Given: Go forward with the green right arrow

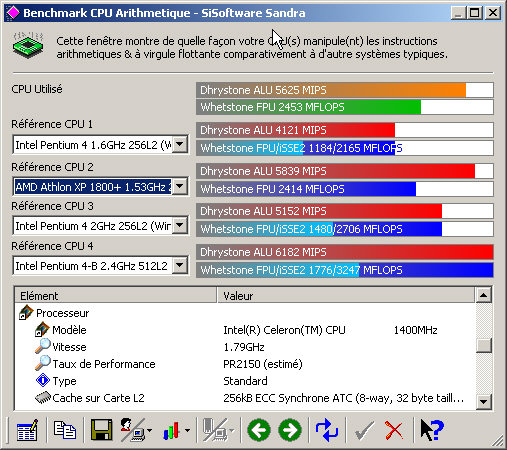Looking at the screenshot, I should coord(290,430).
